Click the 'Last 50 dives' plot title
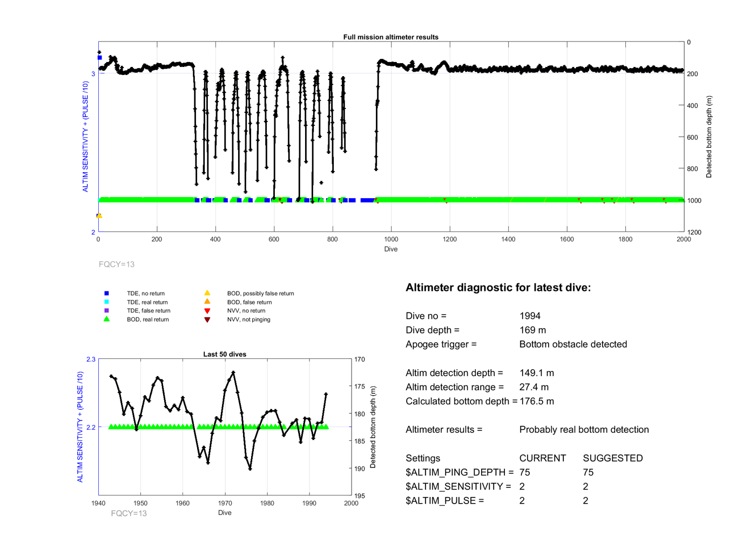 225,355
